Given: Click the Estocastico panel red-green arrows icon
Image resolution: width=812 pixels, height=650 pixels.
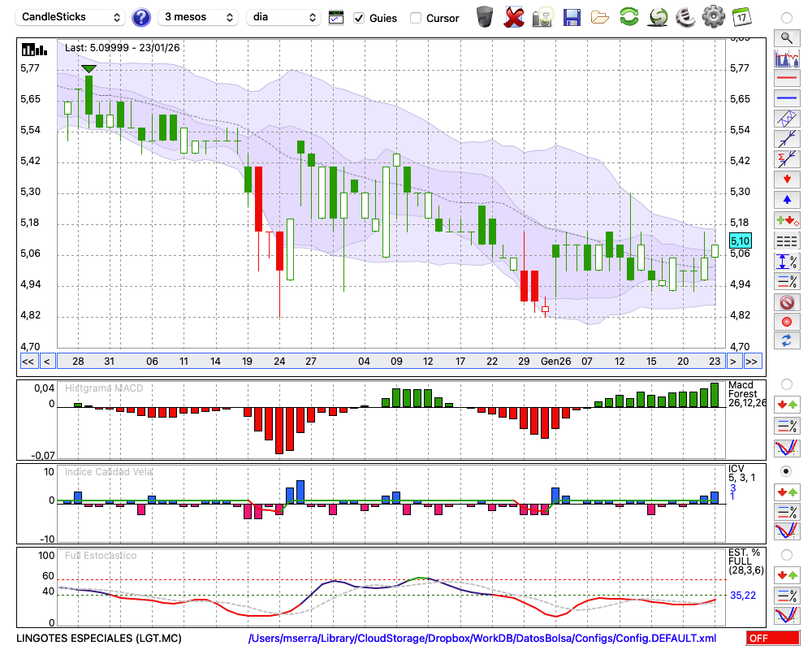Looking at the screenshot, I should (787, 574).
